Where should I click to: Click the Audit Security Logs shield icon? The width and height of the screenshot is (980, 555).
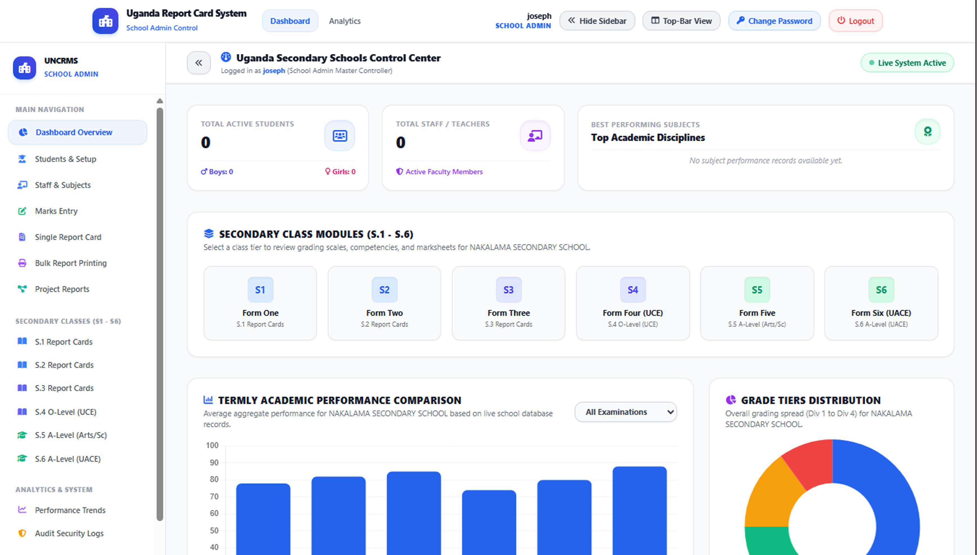click(x=22, y=533)
